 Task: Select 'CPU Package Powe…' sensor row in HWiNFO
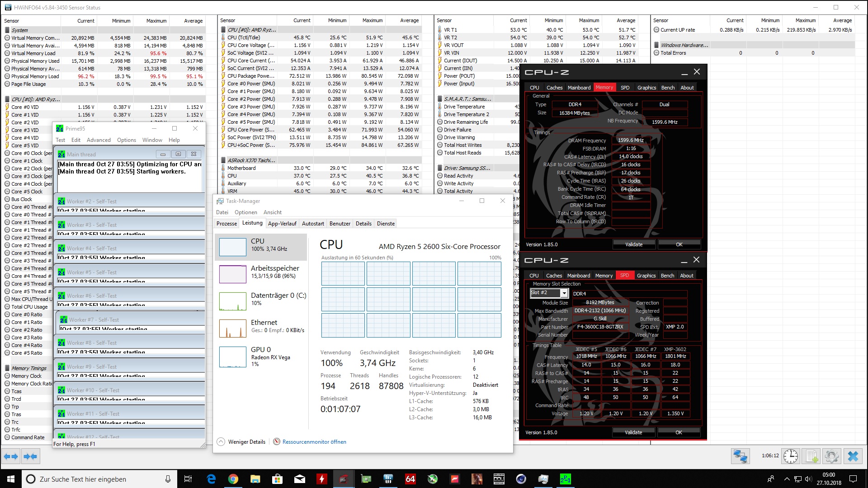320,76
